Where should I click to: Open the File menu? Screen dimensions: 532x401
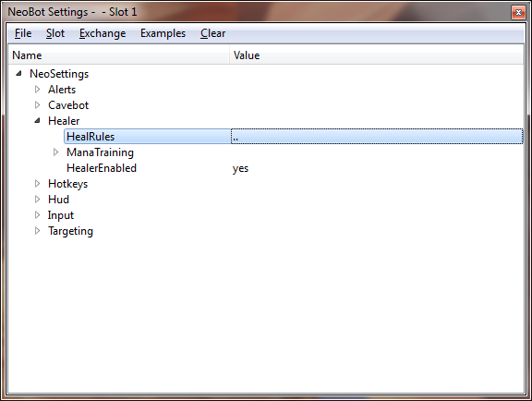(23, 33)
